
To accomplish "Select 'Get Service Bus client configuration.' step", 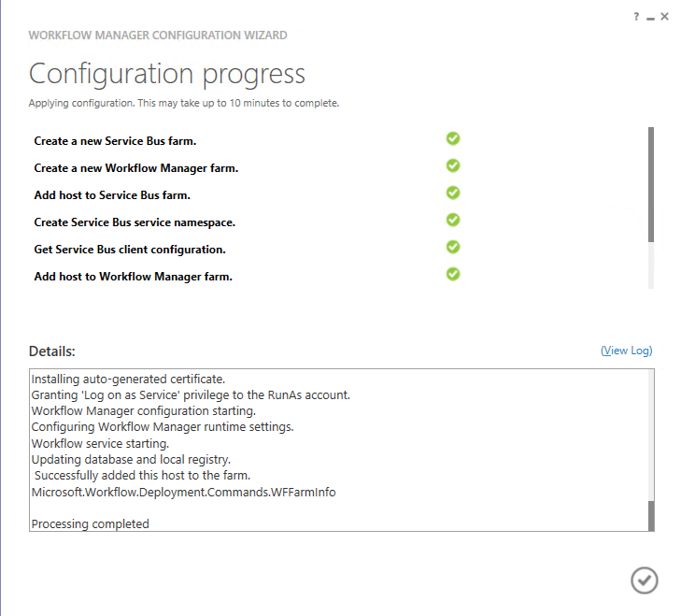I will pyautogui.click(x=130, y=250).
